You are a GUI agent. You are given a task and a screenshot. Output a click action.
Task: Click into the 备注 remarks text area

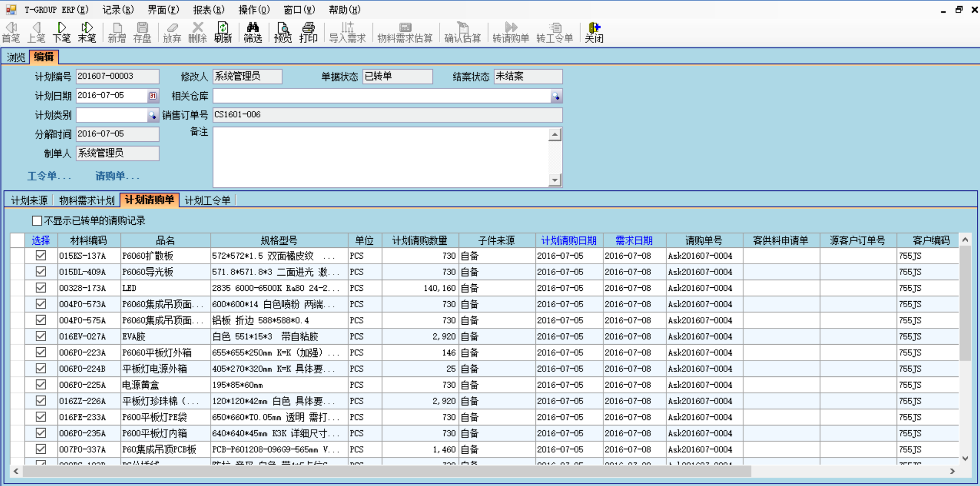(x=381, y=157)
